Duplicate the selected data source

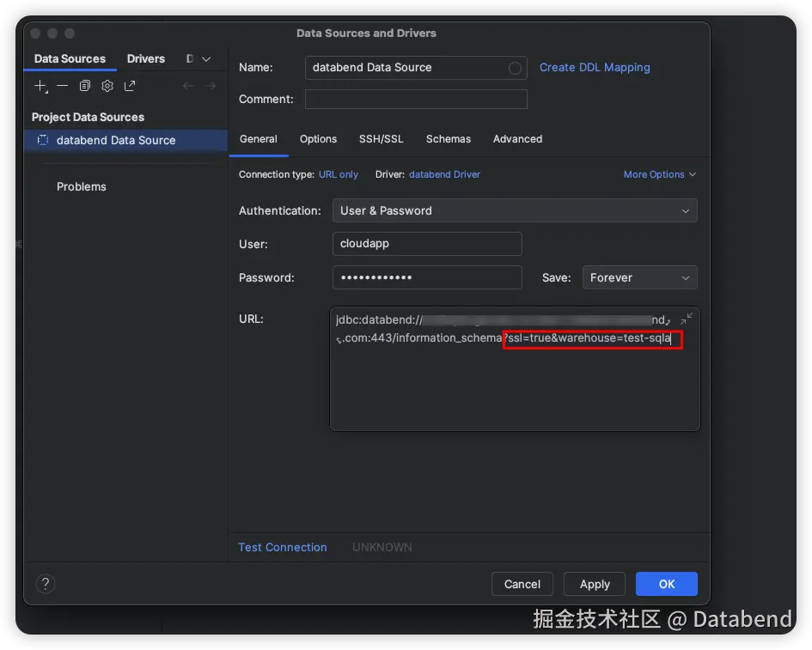pyautogui.click(x=84, y=86)
